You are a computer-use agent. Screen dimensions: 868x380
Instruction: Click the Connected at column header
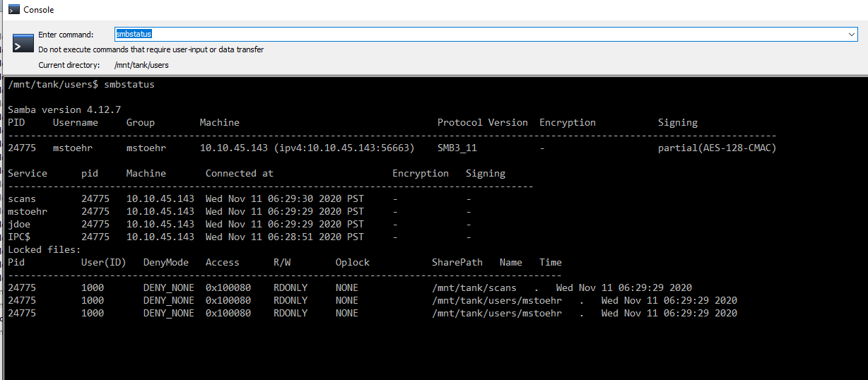[x=240, y=173]
